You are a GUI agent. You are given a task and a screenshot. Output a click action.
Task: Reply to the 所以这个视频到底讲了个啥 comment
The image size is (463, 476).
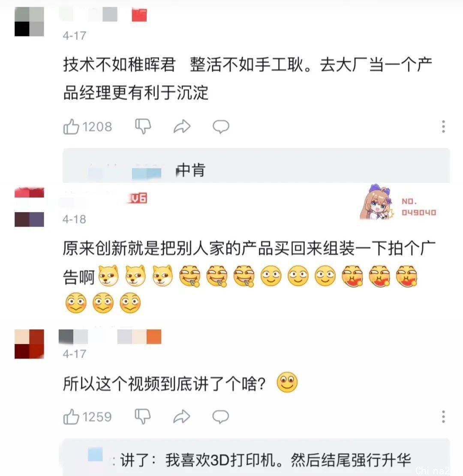coord(220,416)
